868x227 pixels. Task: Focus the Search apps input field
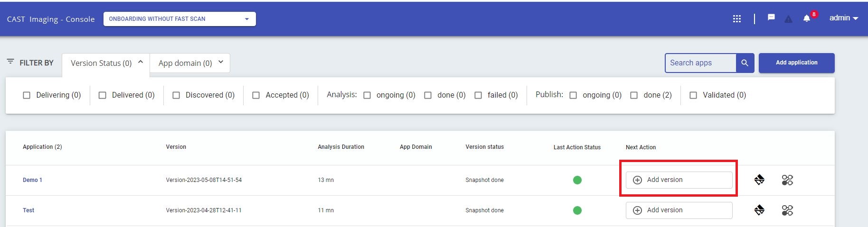701,63
